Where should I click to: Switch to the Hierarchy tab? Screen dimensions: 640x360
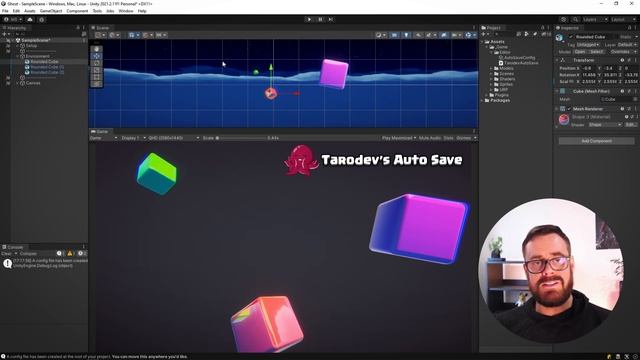coord(15,28)
